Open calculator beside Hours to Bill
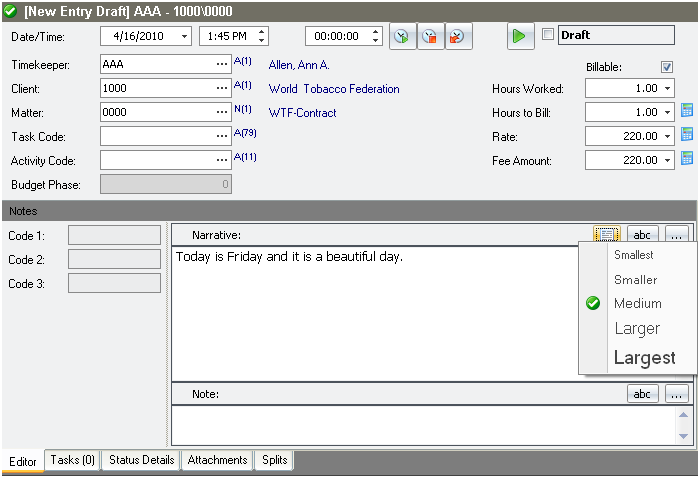698x478 pixels. [x=687, y=112]
